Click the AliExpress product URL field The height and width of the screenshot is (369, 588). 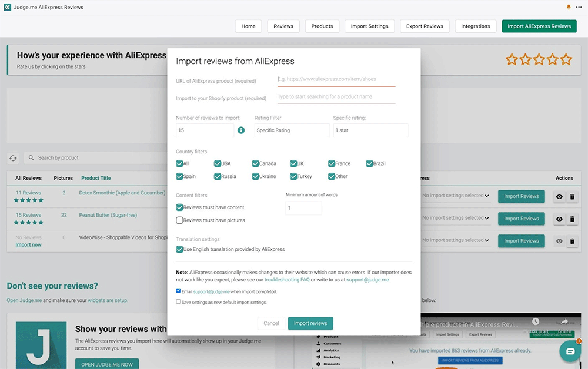coord(336,79)
